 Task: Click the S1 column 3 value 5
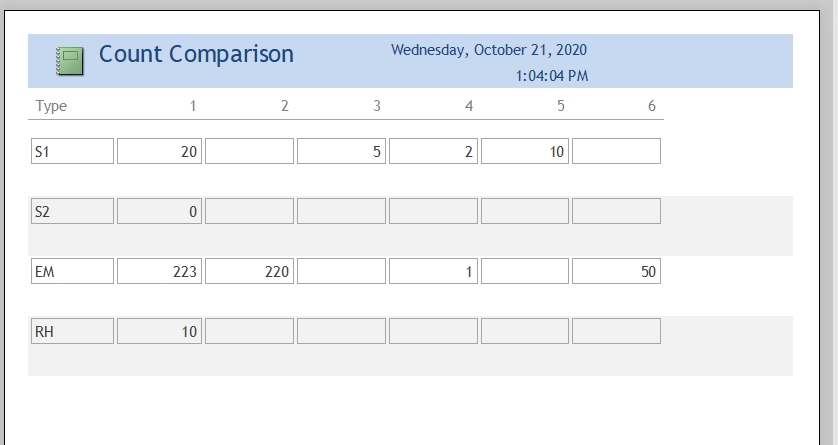click(341, 151)
